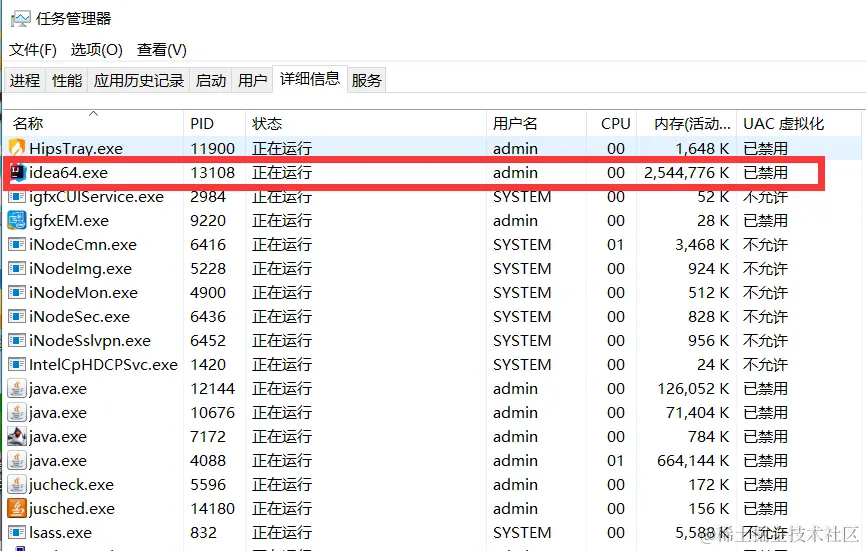
Task: Click the PID value 14180
Action: pyautogui.click(x=213, y=509)
